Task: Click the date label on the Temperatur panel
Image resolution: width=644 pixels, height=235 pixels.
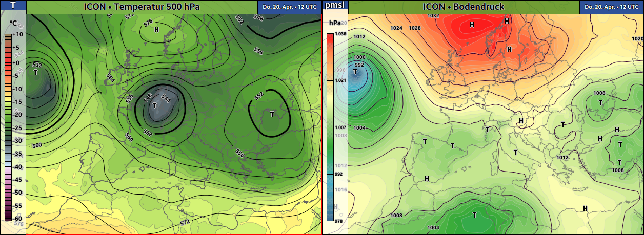Action: tap(289, 7)
